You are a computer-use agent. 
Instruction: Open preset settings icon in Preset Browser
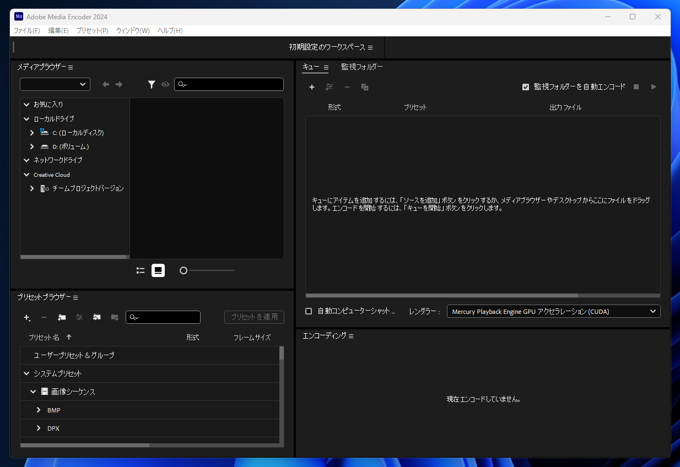[x=79, y=317]
